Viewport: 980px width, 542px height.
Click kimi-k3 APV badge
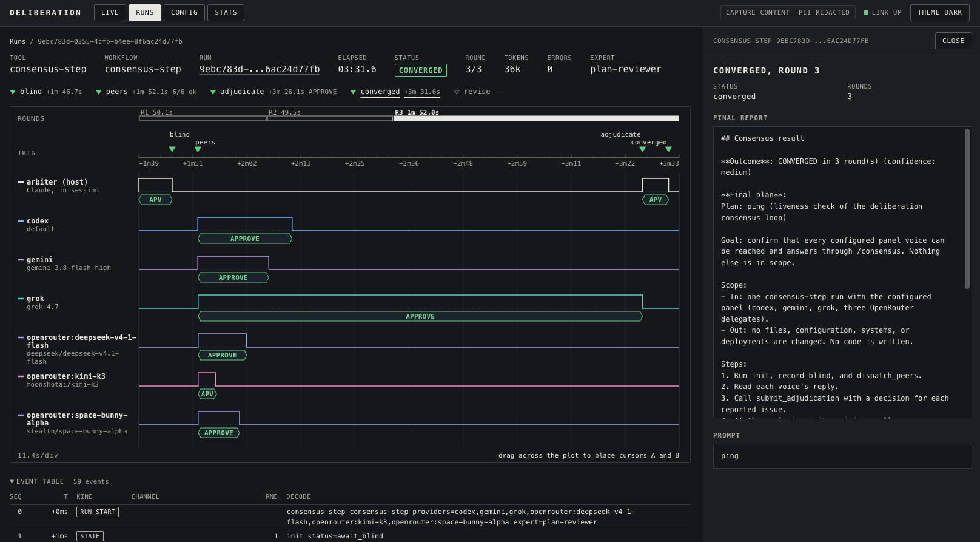pyautogui.click(x=207, y=394)
